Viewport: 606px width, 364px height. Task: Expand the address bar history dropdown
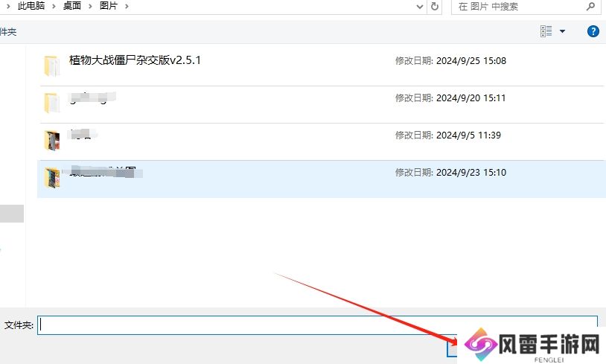(x=419, y=6)
